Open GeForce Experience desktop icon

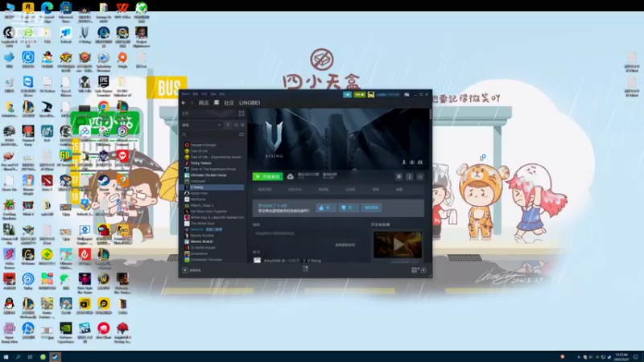[66, 328]
